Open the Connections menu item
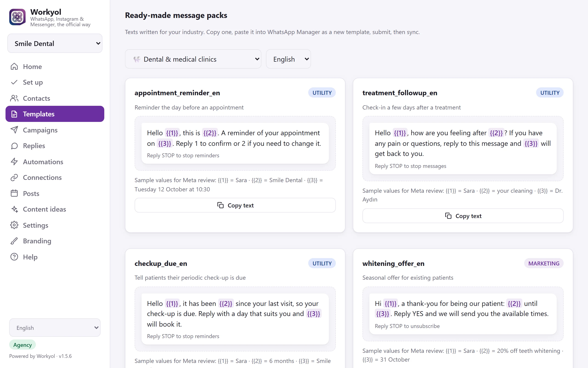 coord(55,177)
